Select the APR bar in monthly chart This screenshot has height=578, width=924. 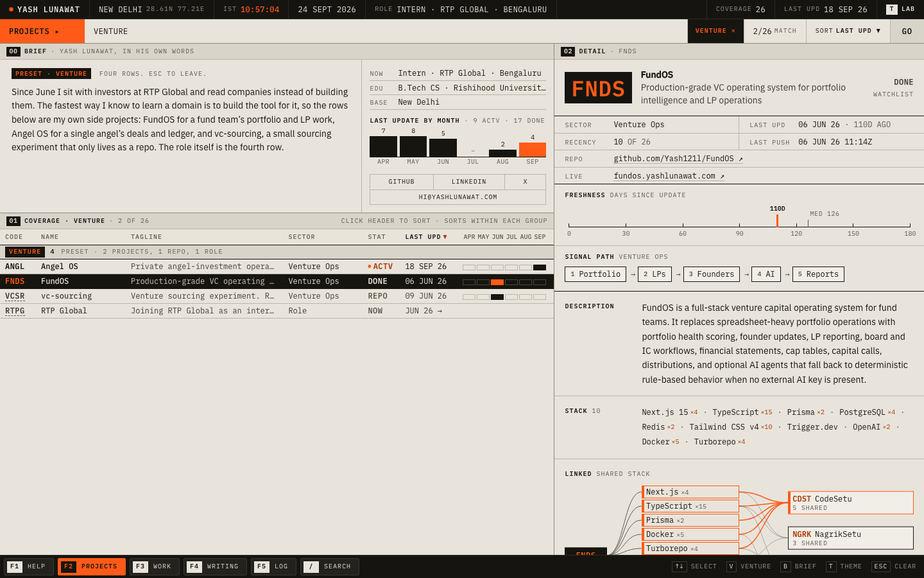point(384,146)
